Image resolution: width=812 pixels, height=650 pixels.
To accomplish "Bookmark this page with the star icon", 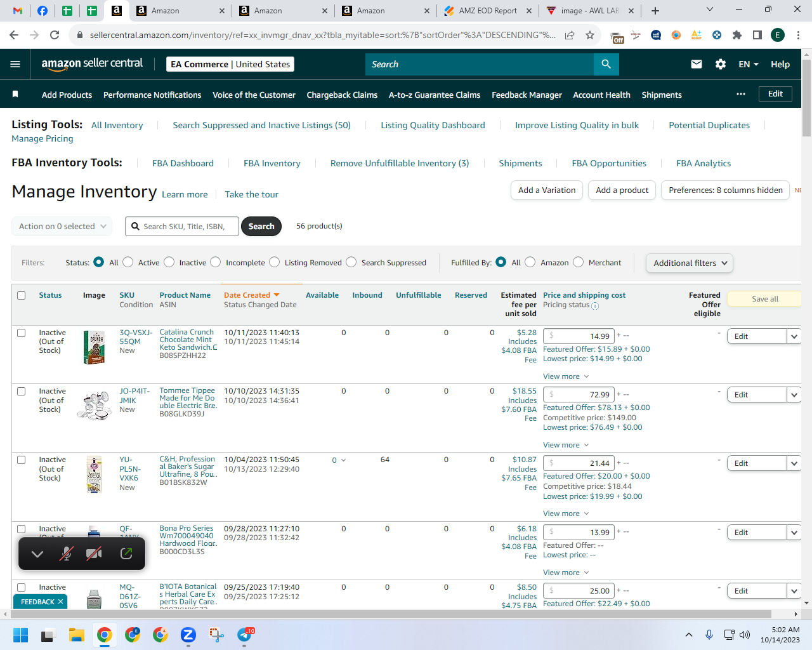I will pyautogui.click(x=590, y=35).
